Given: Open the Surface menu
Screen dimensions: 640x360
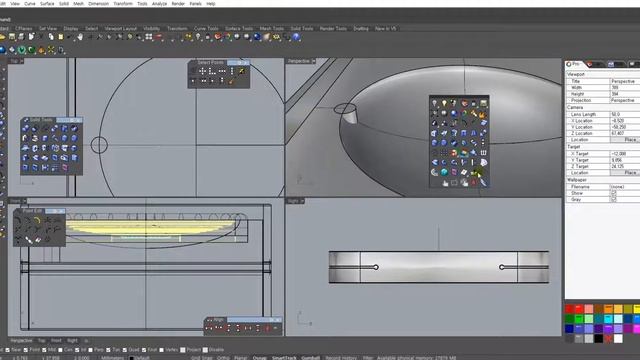Looking at the screenshot, I should click(x=47, y=3).
